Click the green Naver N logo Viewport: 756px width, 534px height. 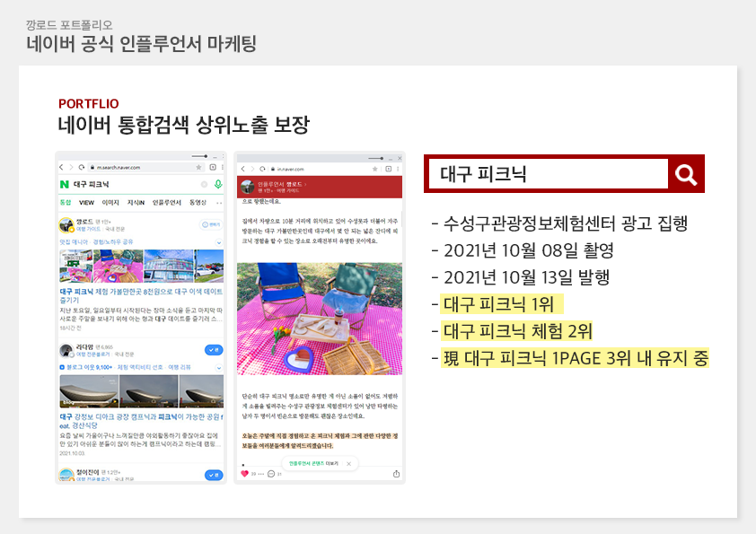(x=64, y=184)
